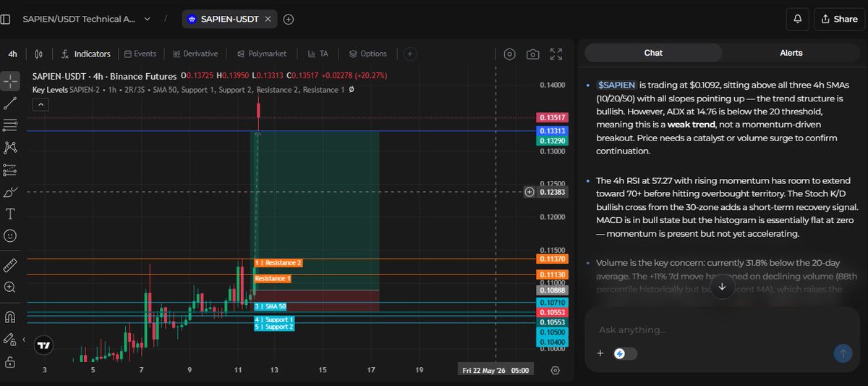Click the 0.11370 price axis tag
Screen dimensions: 868x386
553,259
